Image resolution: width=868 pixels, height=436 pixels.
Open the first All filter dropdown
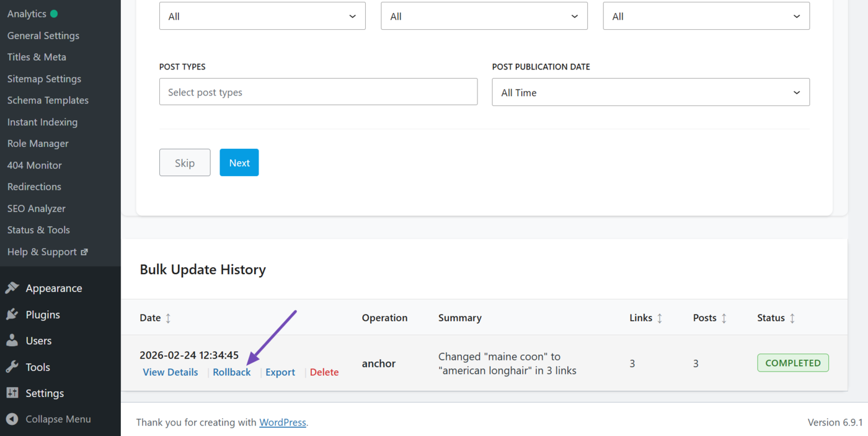tap(262, 16)
